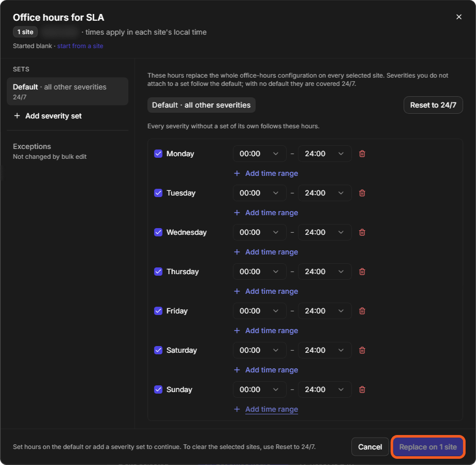The width and height of the screenshot is (476, 465).
Task: Select the Default set in the Sets sidebar
Action: tap(67, 92)
